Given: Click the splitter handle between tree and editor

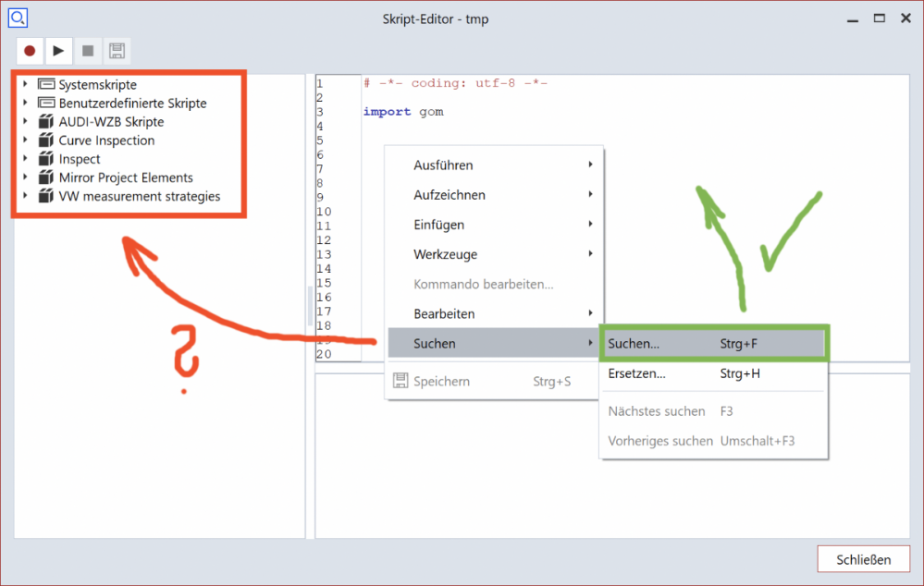Looking at the screenshot, I should [310, 305].
